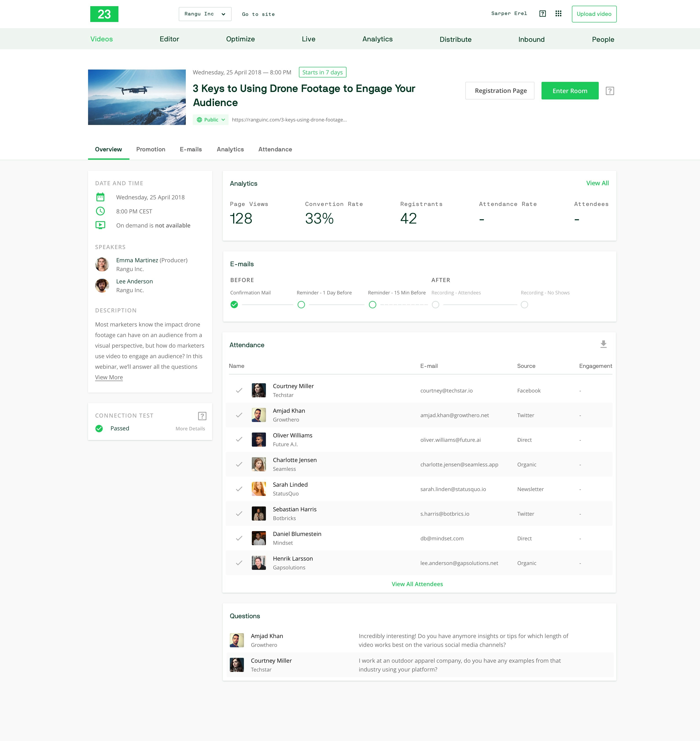Click the help icon in Connection Test card
This screenshot has width=700, height=741.
pyautogui.click(x=202, y=416)
